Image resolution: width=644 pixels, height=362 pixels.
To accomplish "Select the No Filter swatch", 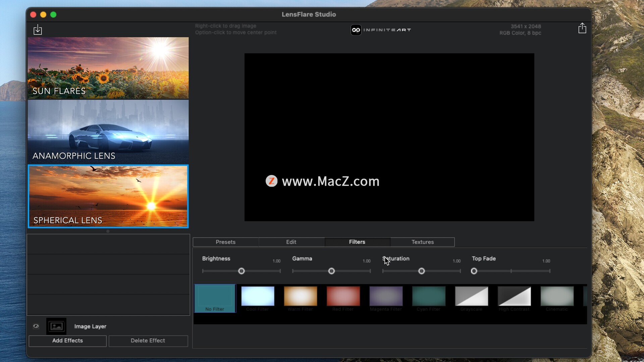I will coord(215,298).
